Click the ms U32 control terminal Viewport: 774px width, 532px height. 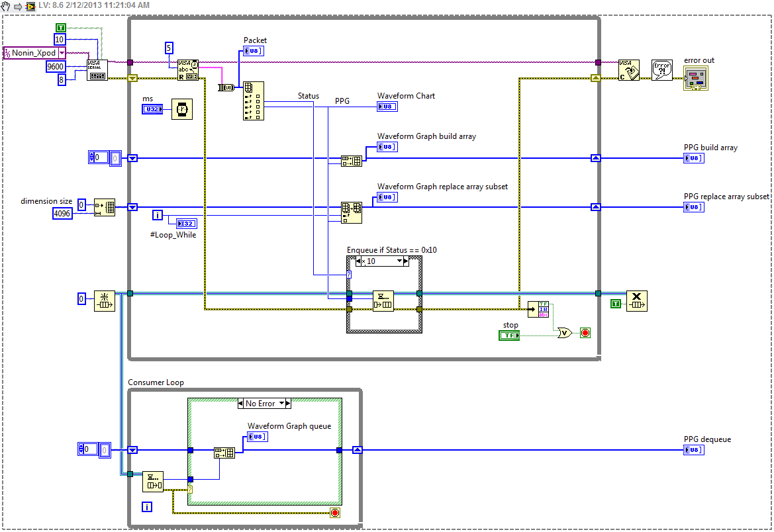click(152, 109)
